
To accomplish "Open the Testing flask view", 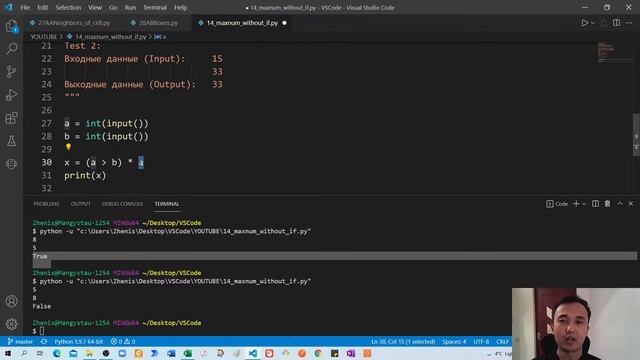I will [x=11, y=141].
